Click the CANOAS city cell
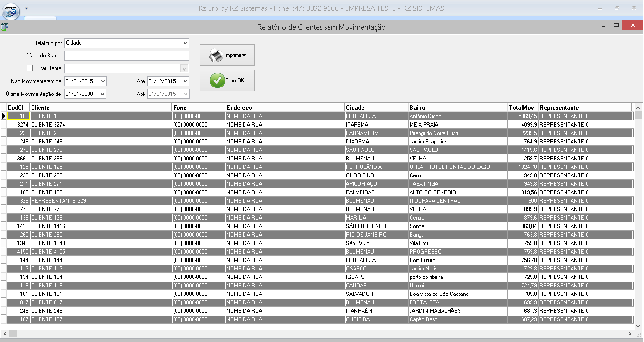Viewport: 644px width, 342px height. pos(376,286)
